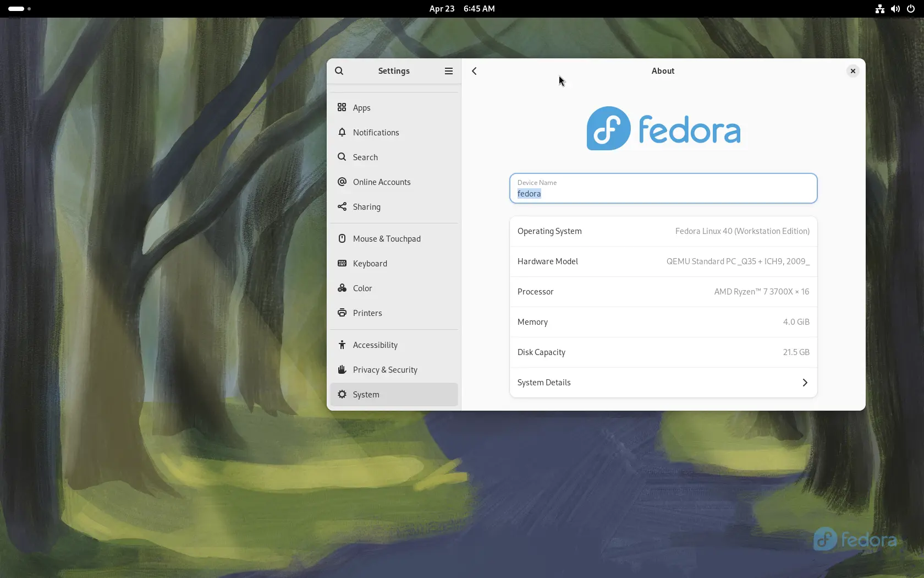Image resolution: width=924 pixels, height=578 pixels.
Task: Go back using the header arrow
Action: click(x=474, y=71)
